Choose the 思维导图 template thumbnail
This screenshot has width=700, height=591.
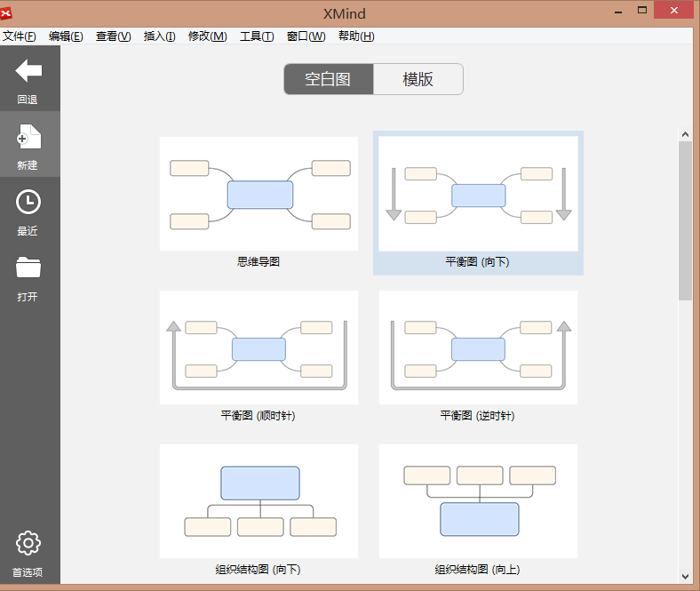pos(259,194)
